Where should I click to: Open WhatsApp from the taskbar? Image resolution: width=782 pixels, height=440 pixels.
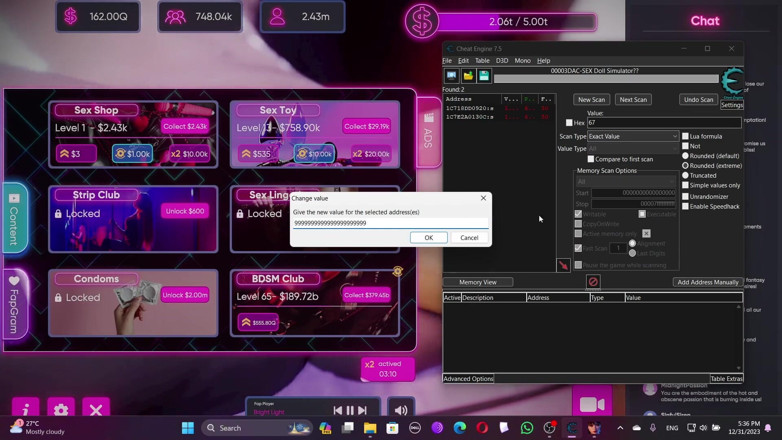coord(527,428)
